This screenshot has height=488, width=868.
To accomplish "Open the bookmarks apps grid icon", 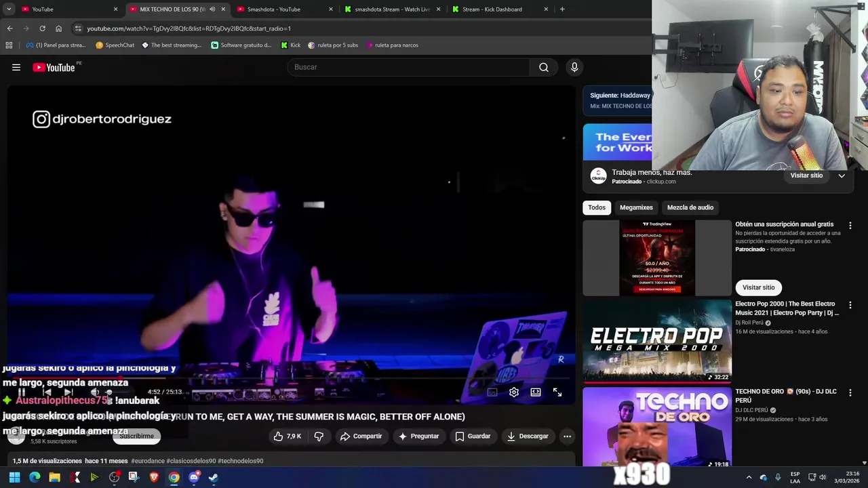I will pos(9,45).
